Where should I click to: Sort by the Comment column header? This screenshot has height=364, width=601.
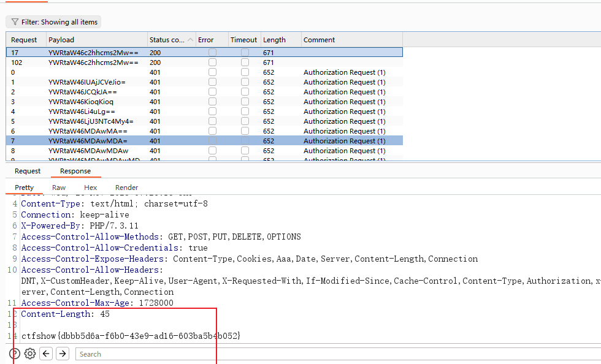tap(352, 40)
